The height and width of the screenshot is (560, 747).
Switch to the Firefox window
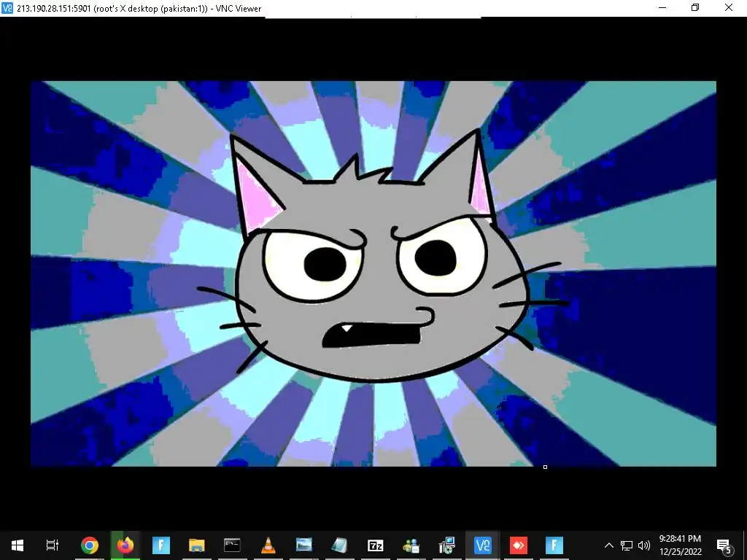click(125, 545)
